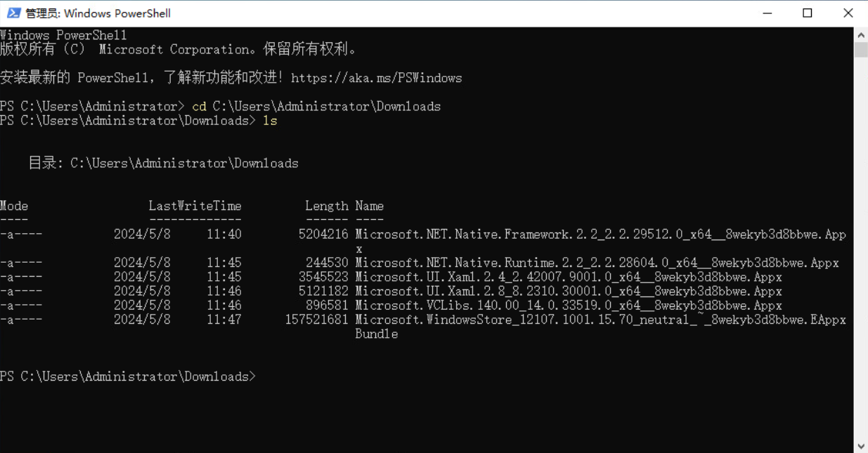Click the Microsoft.UI.Xaml.2.4 file name

[569, 277]
